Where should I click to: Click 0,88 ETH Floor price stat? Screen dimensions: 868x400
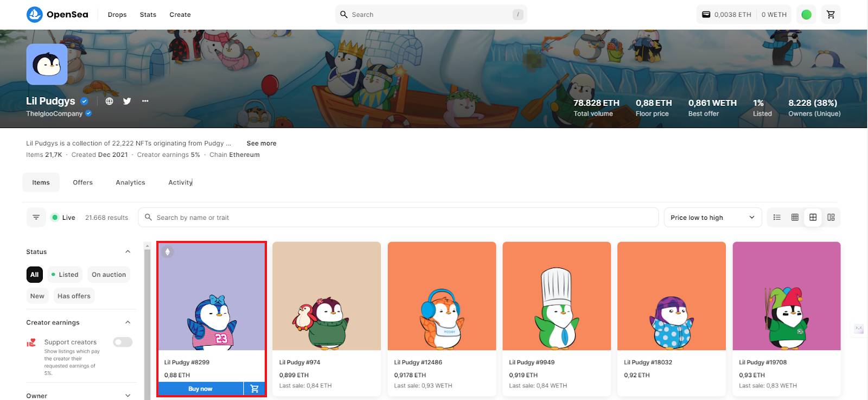tap(654, 107)
